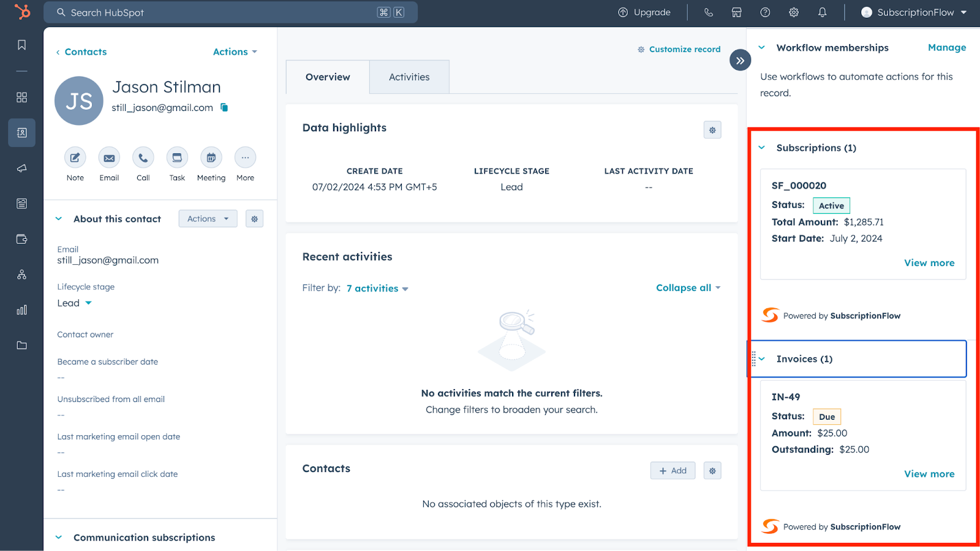Open the 7 activities filter dropdown
Screen dimensions: 980x551
377,288
